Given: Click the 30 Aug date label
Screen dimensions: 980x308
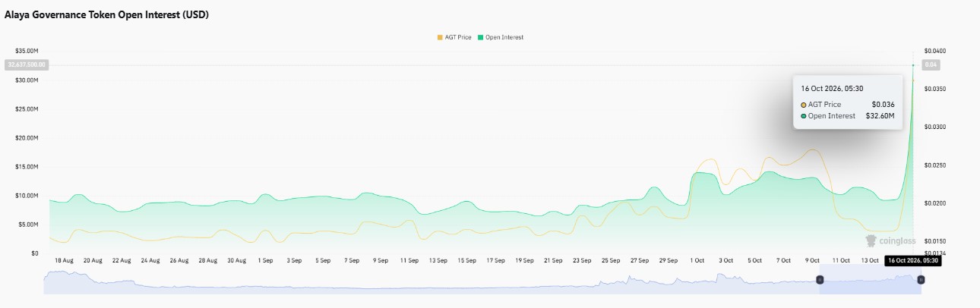Looking at the screenshot, I should (x=236, y=260).
